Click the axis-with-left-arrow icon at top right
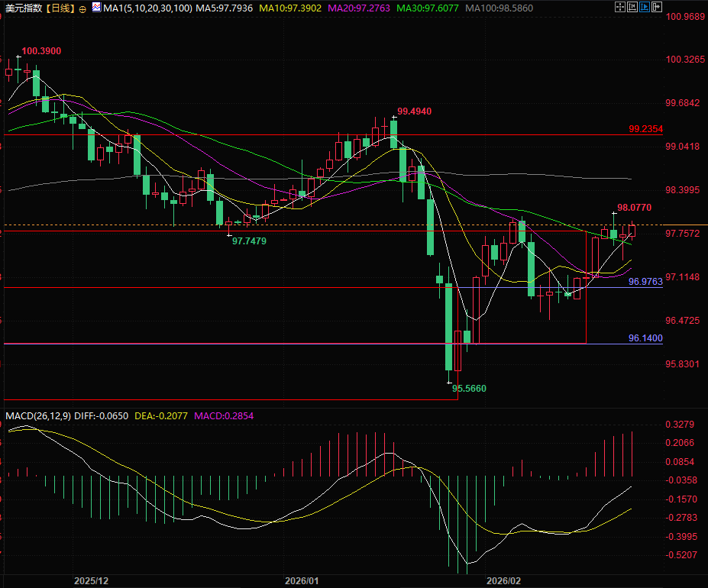Viewport: 708px width, 588px height. pyautogui.click(x=632, y=7)
